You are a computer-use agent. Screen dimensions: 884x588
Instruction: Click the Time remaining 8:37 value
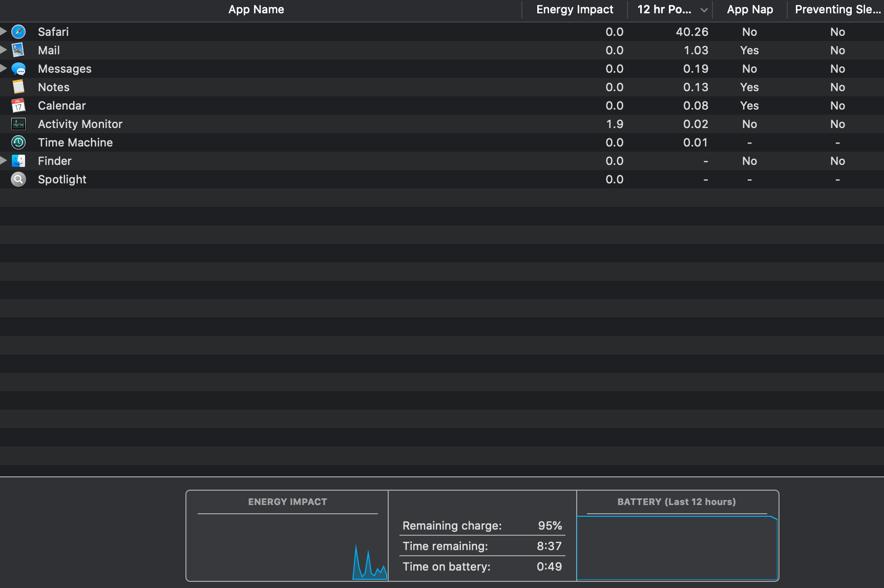point(550,546)
